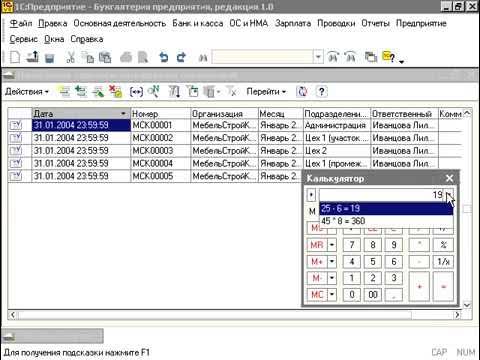Click the Copy icon in main toolbar
Image resolution: width=480 pixels, height=360 pixels.
coord(88,57)
